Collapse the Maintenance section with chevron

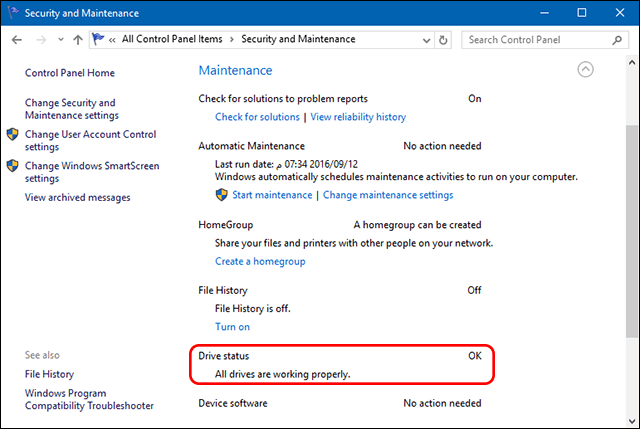point(585,69)
